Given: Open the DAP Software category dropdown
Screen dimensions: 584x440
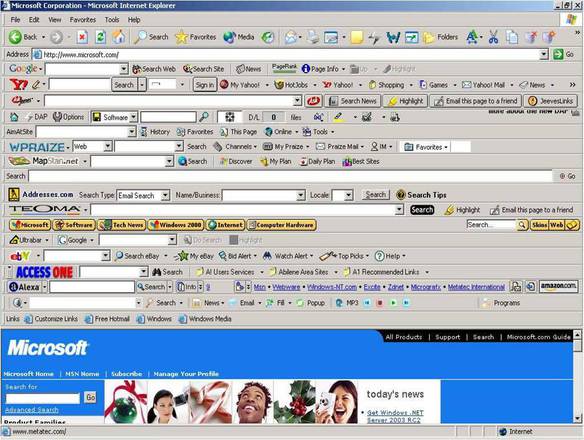Looking at the screenshot, I should [133, 117].
